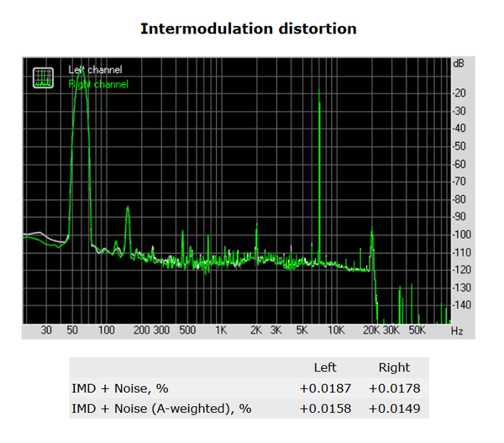
Task: Click the +0.0149 A-weighted right value
Action: (x=395, y=409)
